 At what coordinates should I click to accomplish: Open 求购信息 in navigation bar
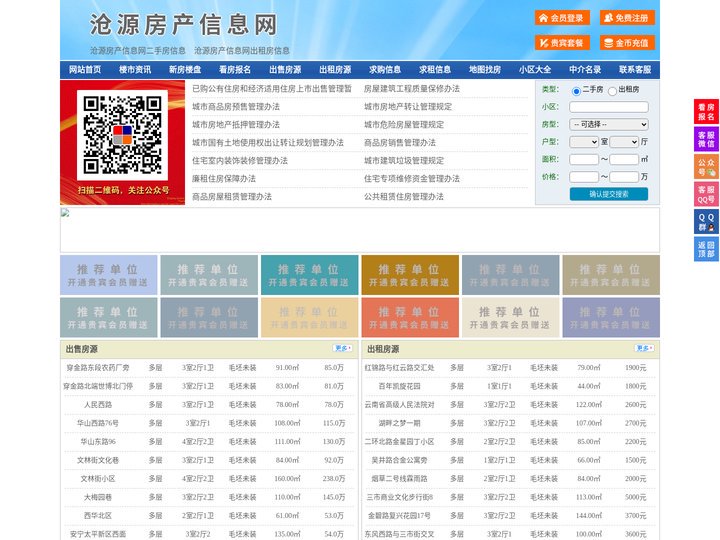(385, 70)
